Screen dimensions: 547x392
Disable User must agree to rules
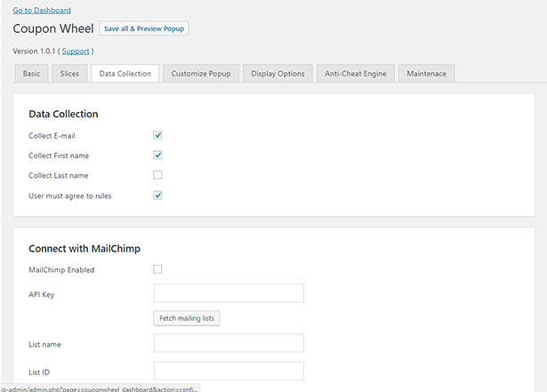(x=157, y=196)
